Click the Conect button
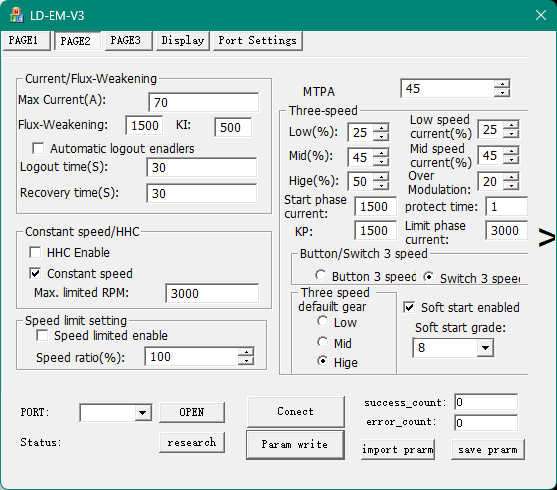 pyautogui.click(x=295, y=411)
